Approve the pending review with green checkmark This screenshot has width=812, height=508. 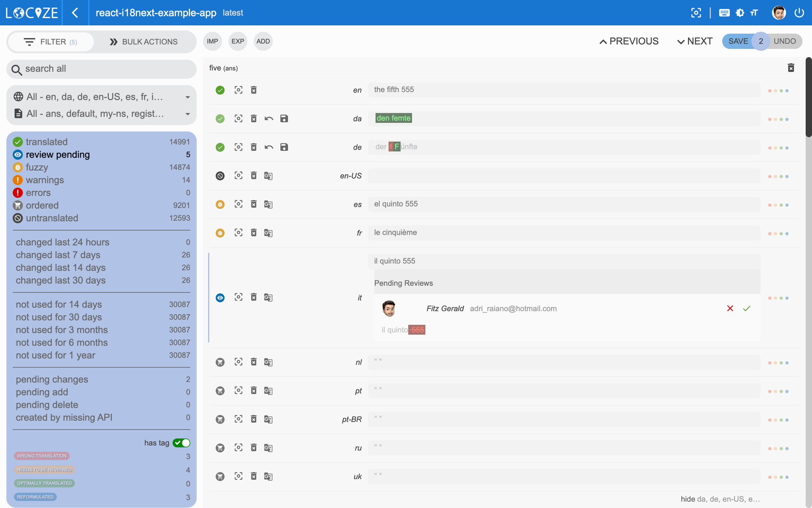[746, 308]
